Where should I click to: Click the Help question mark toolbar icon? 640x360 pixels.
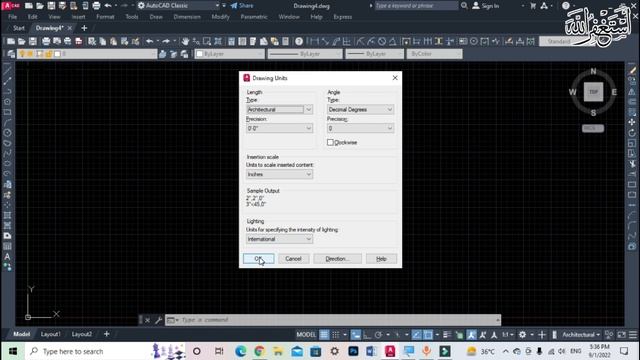299,41
